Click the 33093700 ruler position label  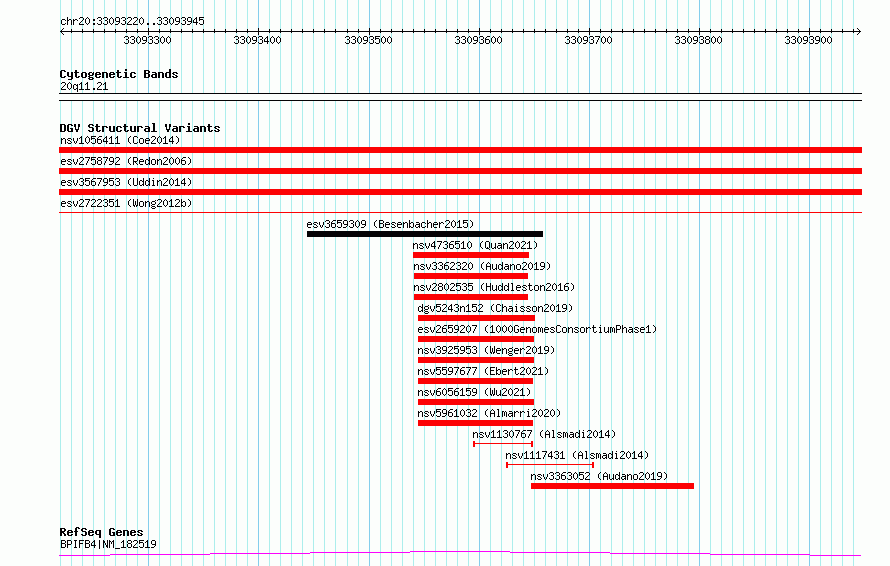tap(588, 40)
